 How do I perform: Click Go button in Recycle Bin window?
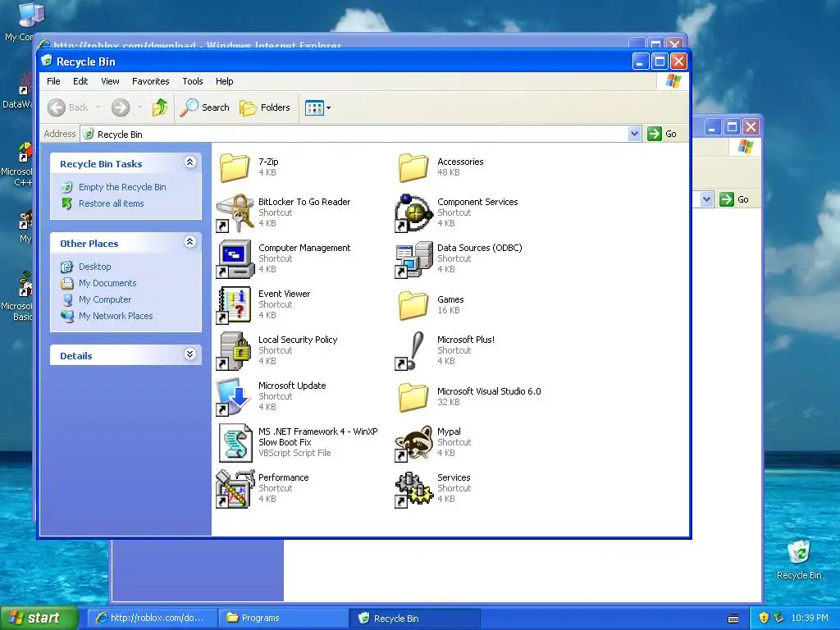pyautogui.click(x=662, y=134)
